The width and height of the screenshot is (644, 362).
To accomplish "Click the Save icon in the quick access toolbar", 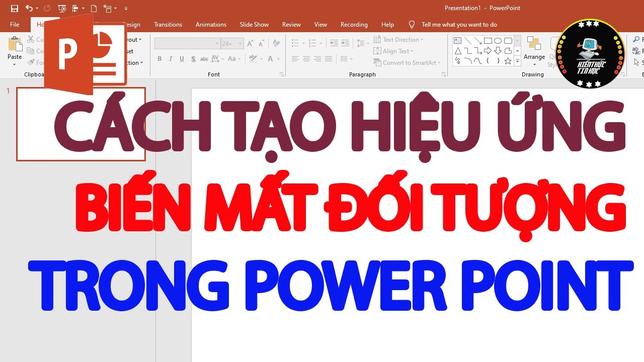I will pos(15,8).
